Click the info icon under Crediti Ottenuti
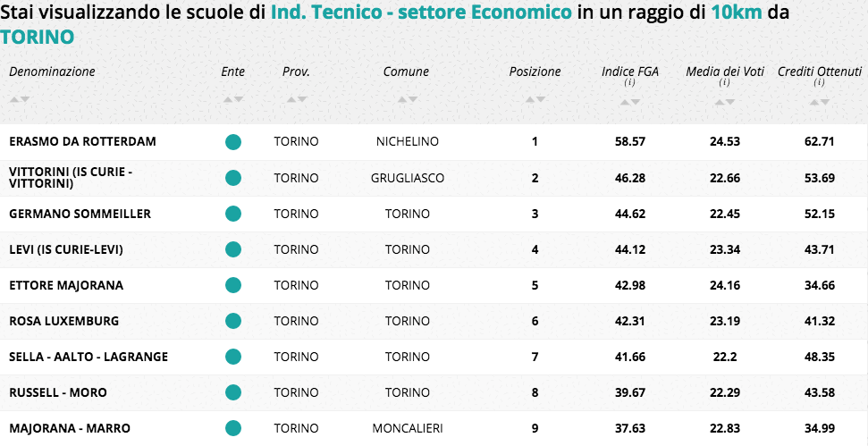Image resolution: width=868 pixels, height=446 pixels. (819, 83)
